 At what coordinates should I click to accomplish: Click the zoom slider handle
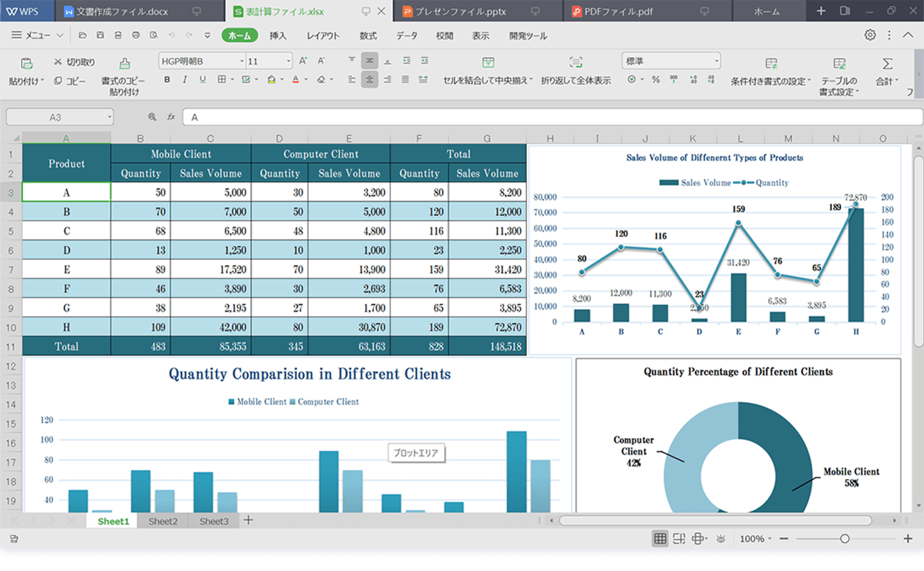pos(844,539)
